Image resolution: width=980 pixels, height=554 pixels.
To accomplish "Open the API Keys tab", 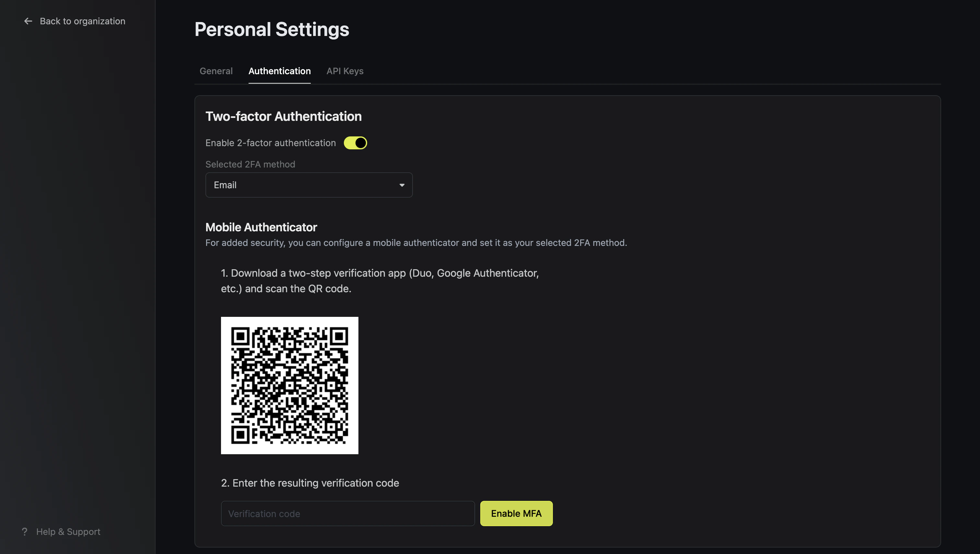I will [345, 71].
